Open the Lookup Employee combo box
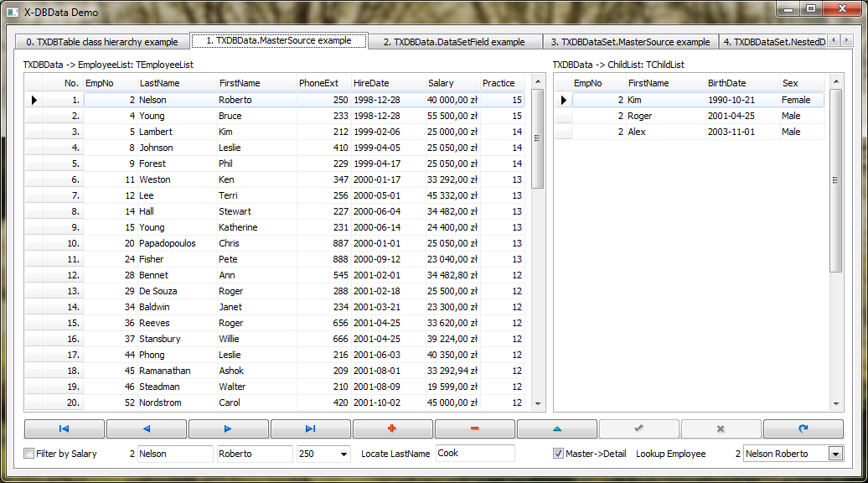 [834, 454]
